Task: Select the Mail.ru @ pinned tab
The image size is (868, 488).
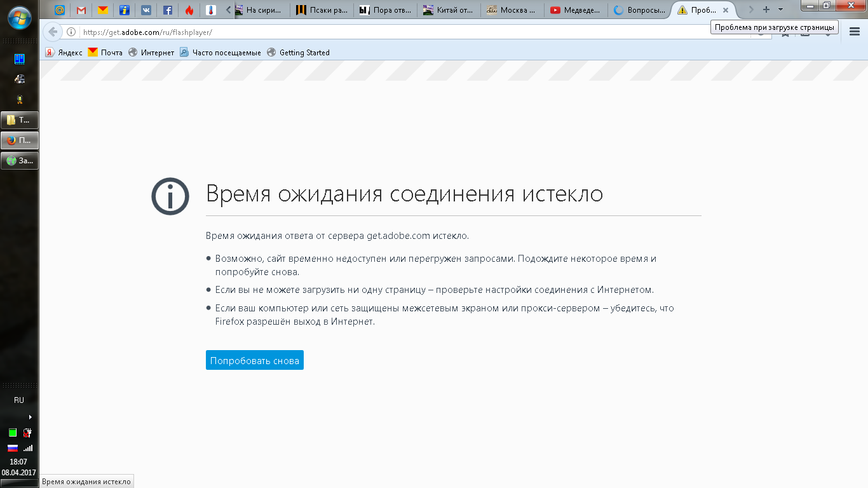Action: (60, 10)
